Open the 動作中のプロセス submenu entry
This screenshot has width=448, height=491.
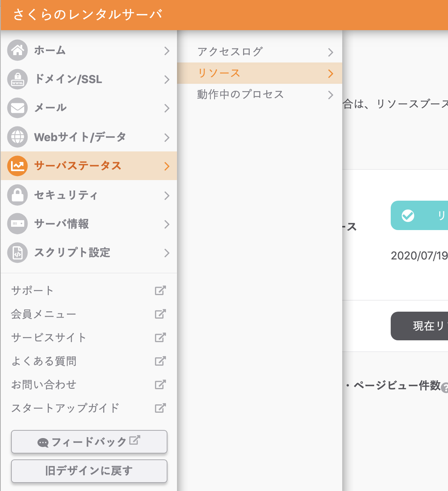260,94
